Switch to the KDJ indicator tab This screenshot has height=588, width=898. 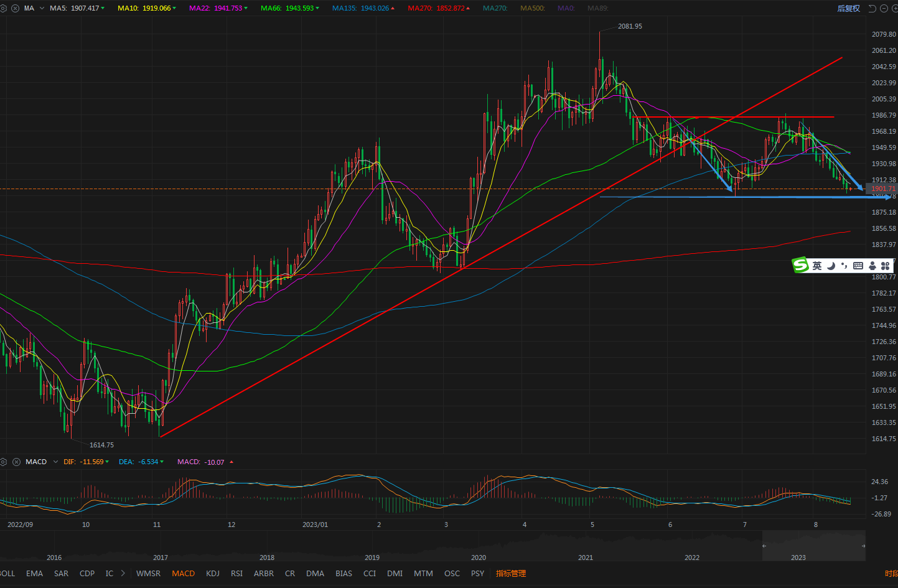(x=213, y=573)
